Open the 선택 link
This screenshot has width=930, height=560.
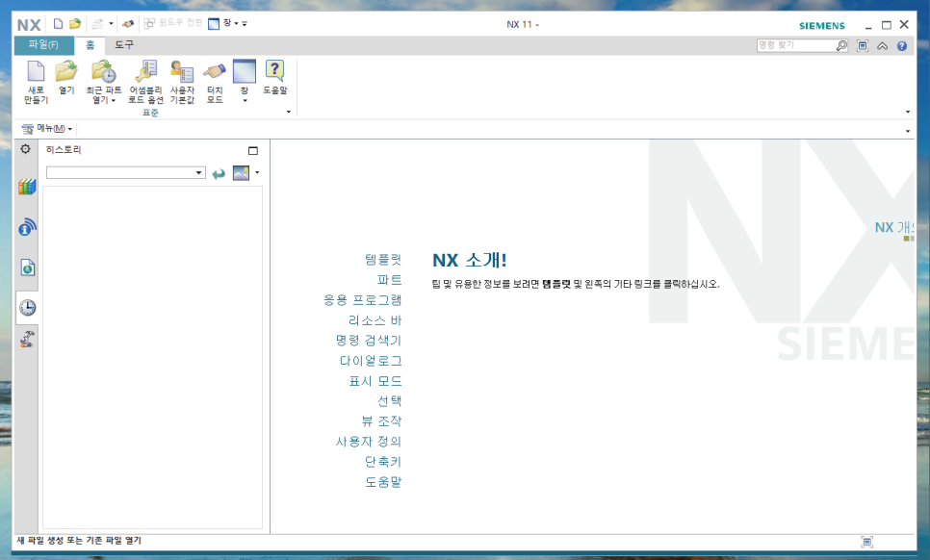390,400
